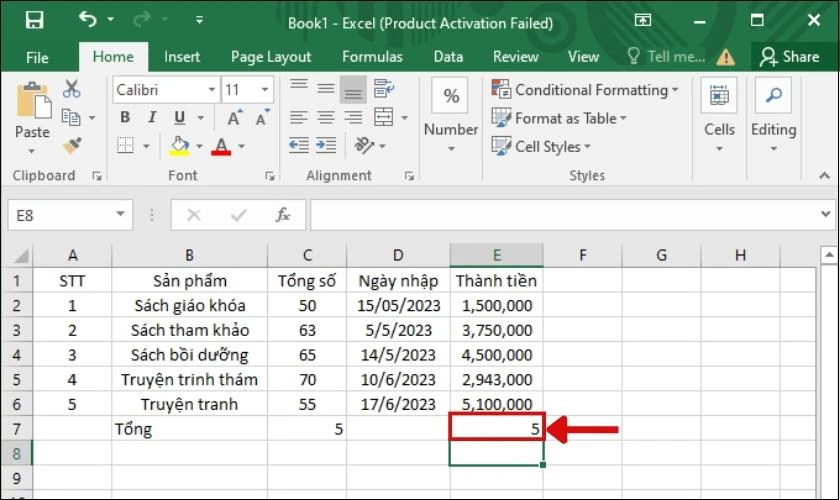840x500 pixels.
Task: Open the Cells group button
Action: [719, 115]
